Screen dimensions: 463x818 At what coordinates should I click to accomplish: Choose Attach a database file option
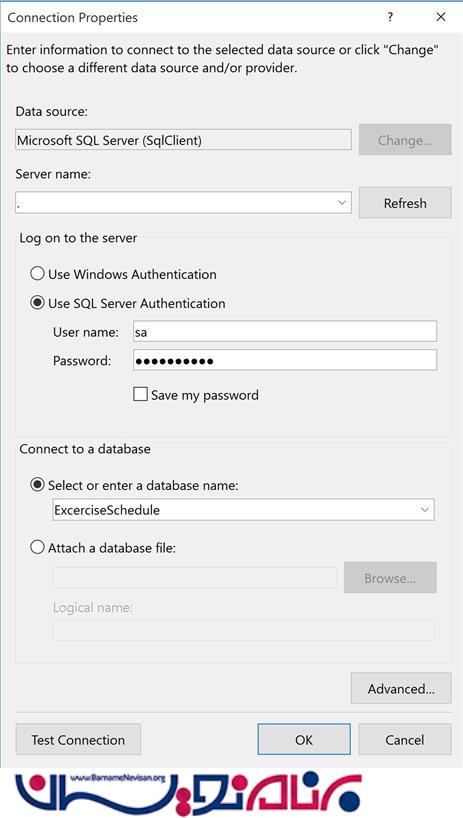click(x=37, y=548)
